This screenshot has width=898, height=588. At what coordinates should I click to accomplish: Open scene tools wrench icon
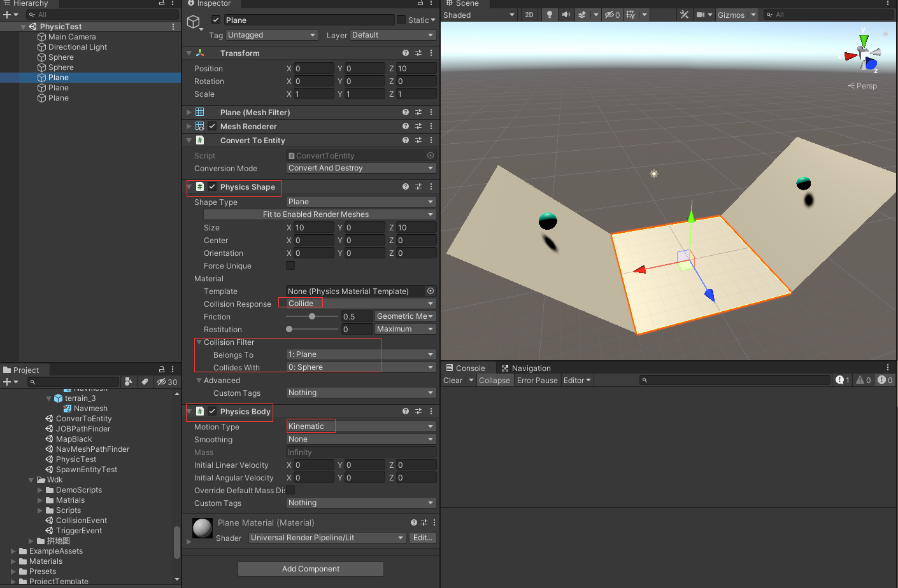pos(684,15)
